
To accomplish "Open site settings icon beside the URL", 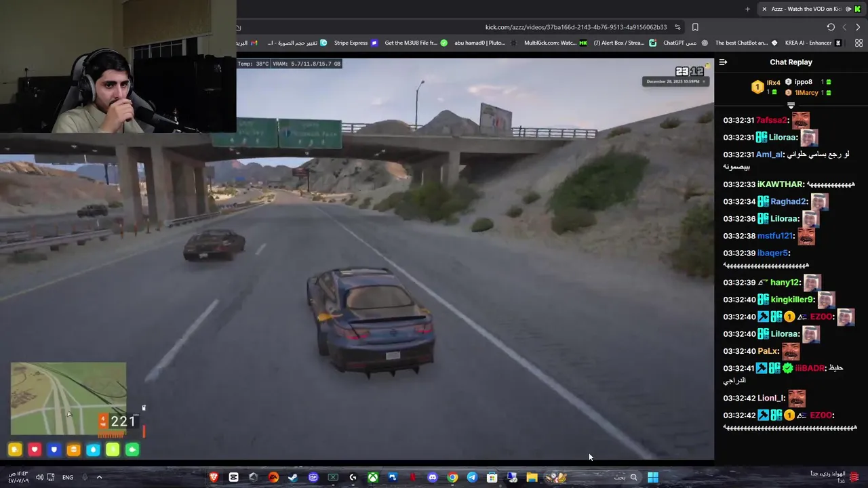I will pyautogui.click(x=677, y=27).
